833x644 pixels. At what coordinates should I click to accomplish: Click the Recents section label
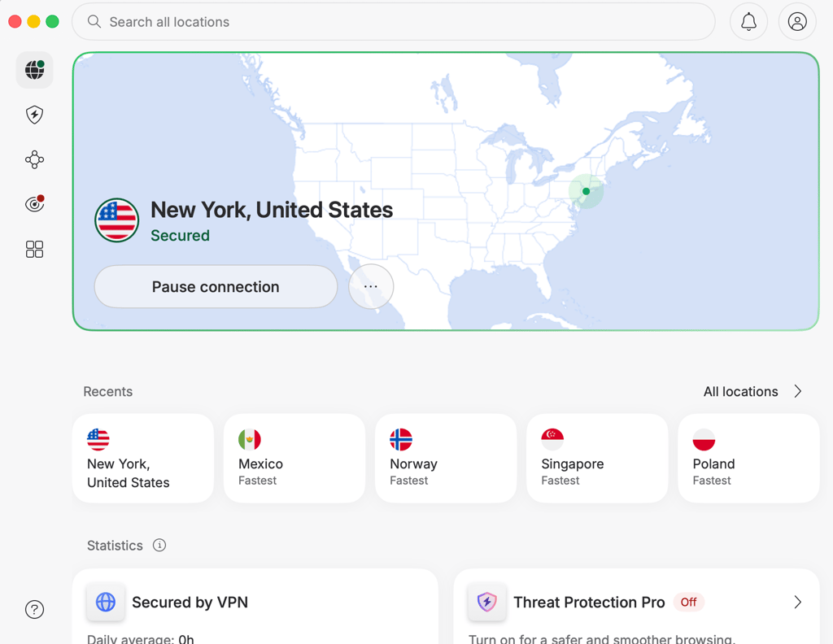coord(108,392)
